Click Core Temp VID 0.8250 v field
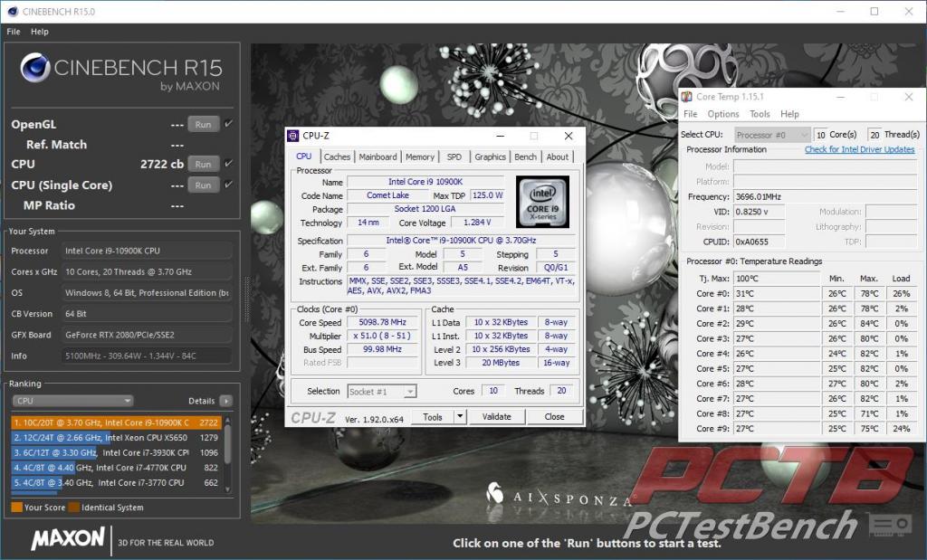 click(760, 212)
